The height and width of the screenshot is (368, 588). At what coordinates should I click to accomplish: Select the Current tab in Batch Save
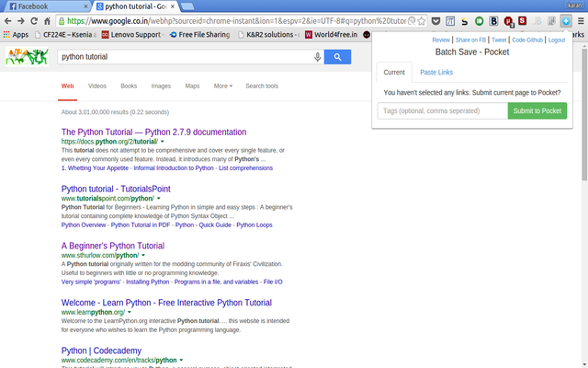pyautogui.click(x=394, y=72)
